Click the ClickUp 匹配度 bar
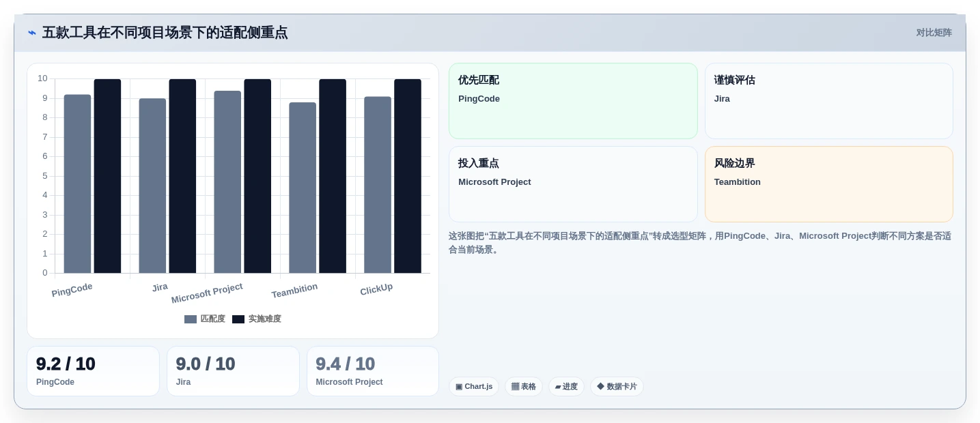980x423 pixels. pyautogui.click(x=378, y=185)
